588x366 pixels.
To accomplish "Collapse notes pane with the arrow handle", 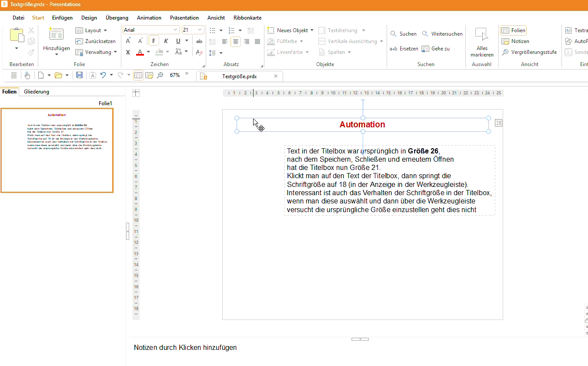I will (x=360, y=339).
